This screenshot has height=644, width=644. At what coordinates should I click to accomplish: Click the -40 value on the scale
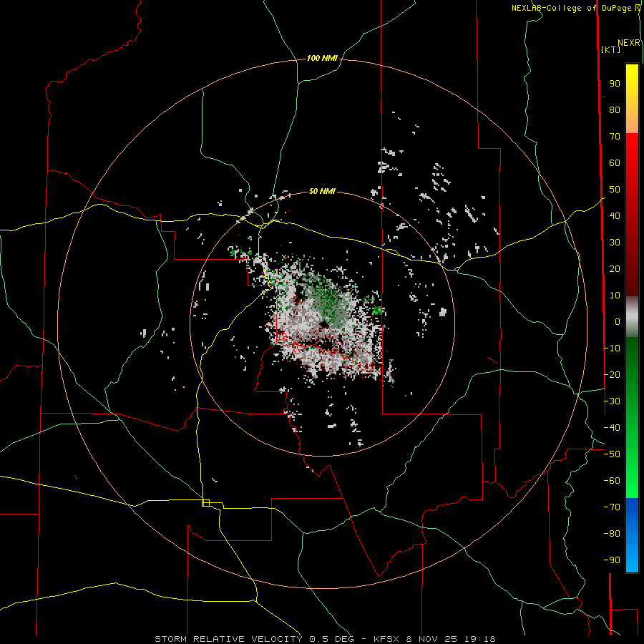pos(612,428)
